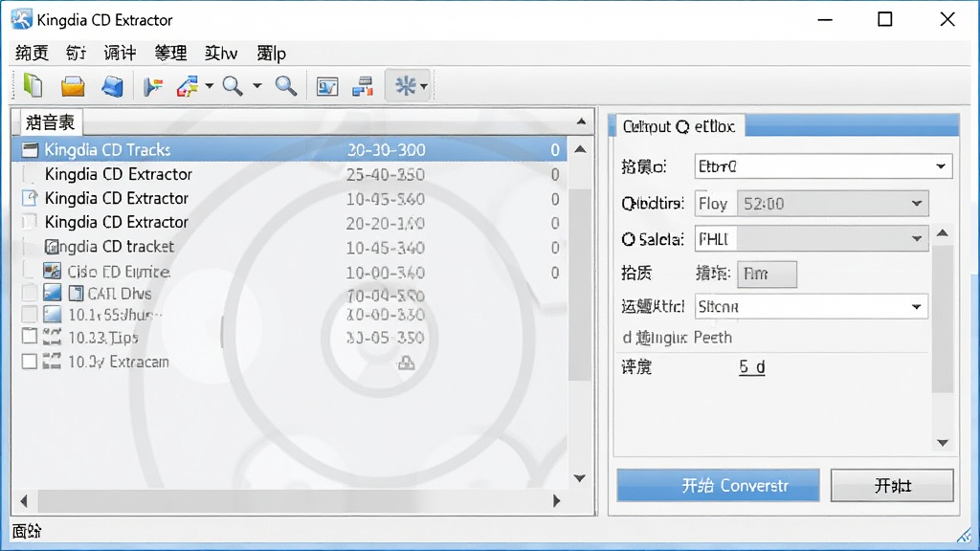Toggle the checkbox for 'CAΠ Dlws' row
This screenshot has width=980, height=551.
(x=30, y=293)
